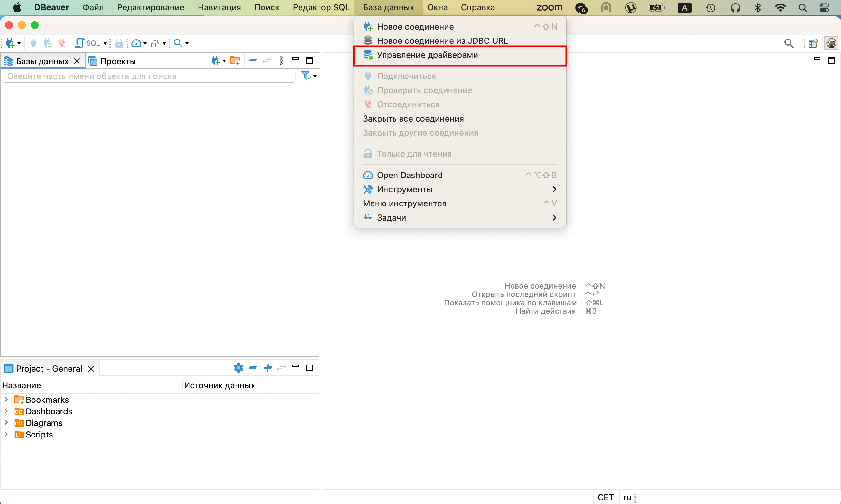Click the Wi-Fi icon in macOS menu bar
The width and height of the screenshot is (841, 504).
[x=780, y=7]
